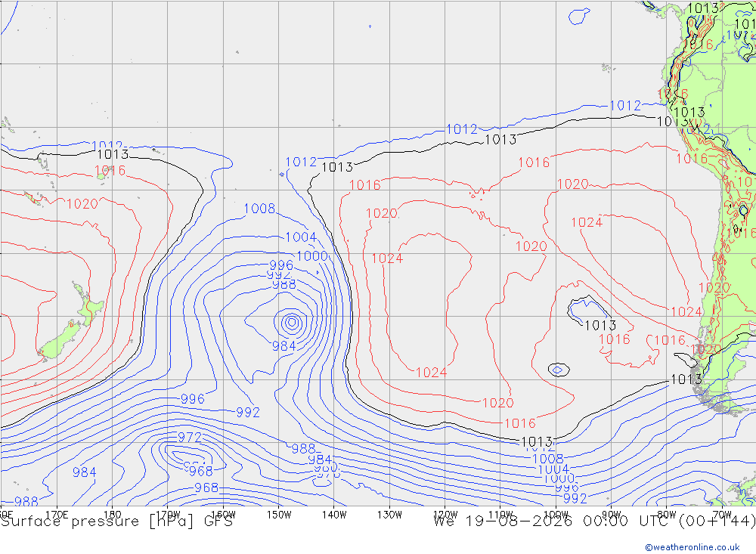Click the 110W longitude label
The height and width of the screenshot is (554, 756).
pyautogui.click(x=500, y=515)
